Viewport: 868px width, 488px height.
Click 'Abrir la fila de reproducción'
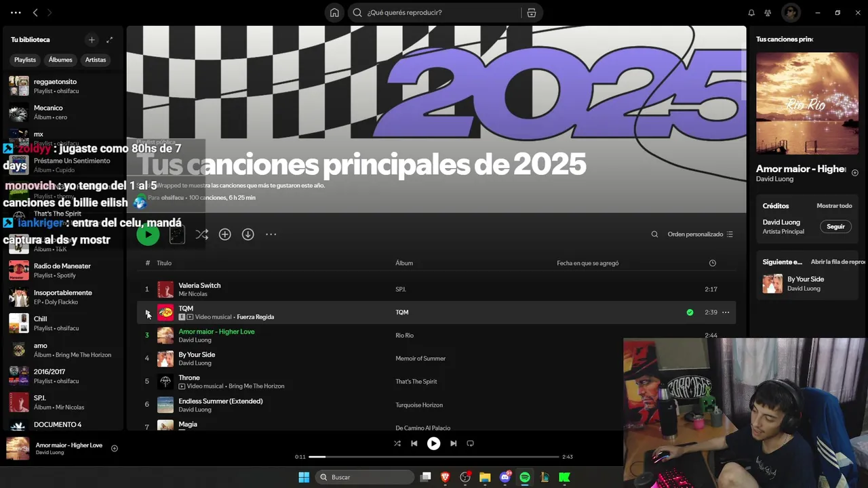(x=838, y=262)
